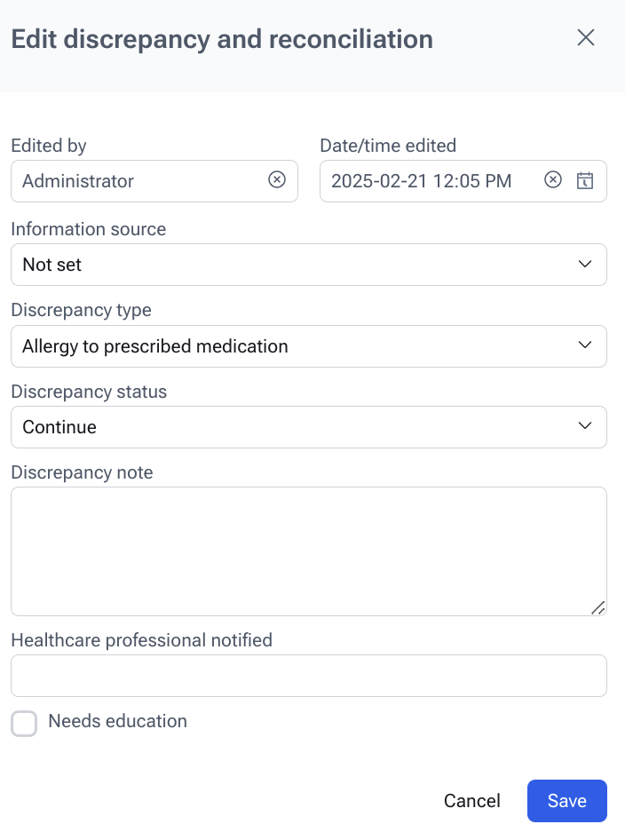Viewport: 625px width, 840px height.
Task: Click into the Date/time edited field
Action: (x=426, y=181)
